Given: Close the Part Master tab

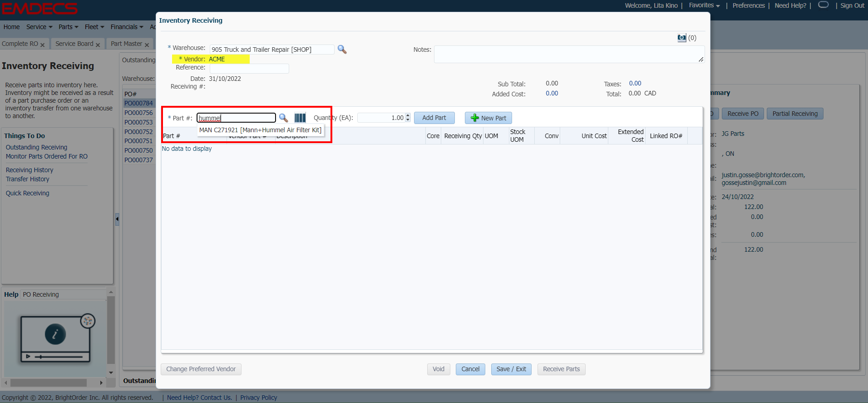Looking at the screenshot, I should point(147,45).
